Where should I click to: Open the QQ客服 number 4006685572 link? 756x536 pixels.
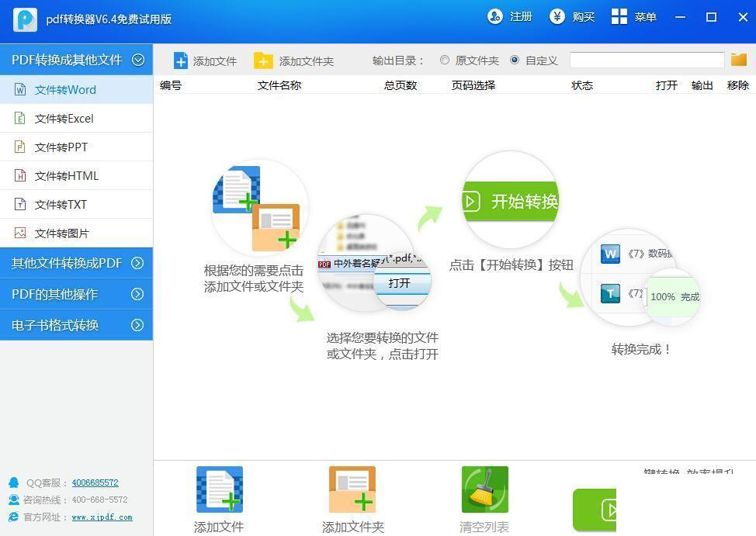95,482
